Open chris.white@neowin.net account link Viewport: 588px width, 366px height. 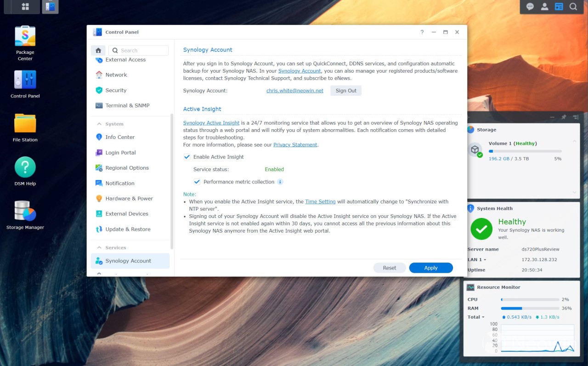(295, 91)
